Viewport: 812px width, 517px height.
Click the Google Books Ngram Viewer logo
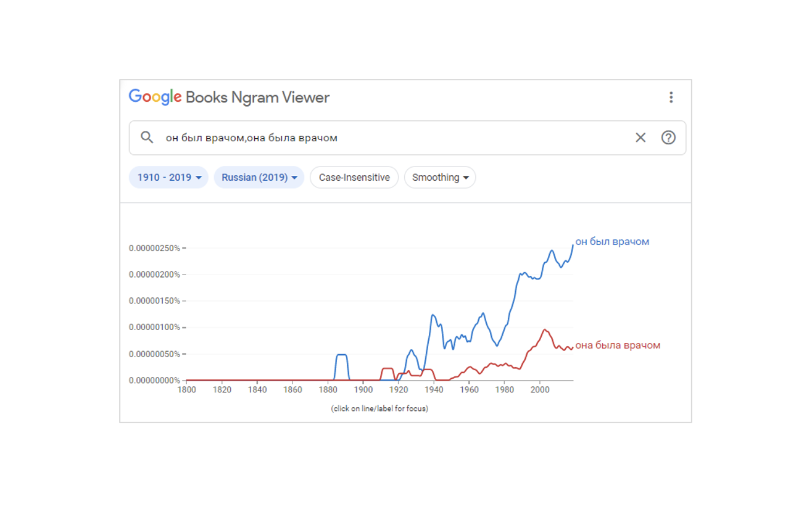pos(229,97)
